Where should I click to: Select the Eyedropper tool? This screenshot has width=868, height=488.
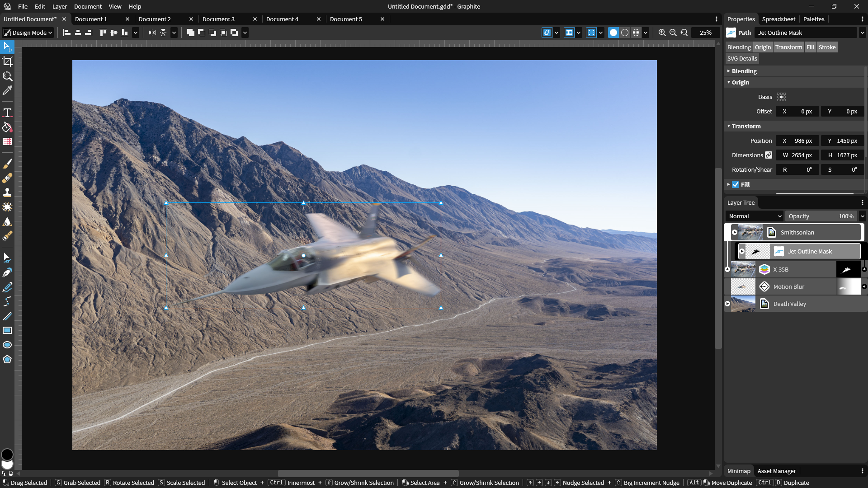point(7,90)
